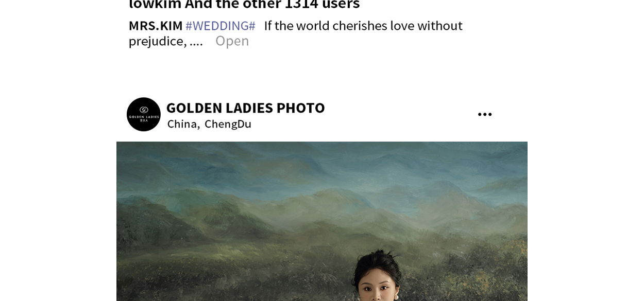
Task: Expand the caption with the Open link
Action: pos(232,41)
